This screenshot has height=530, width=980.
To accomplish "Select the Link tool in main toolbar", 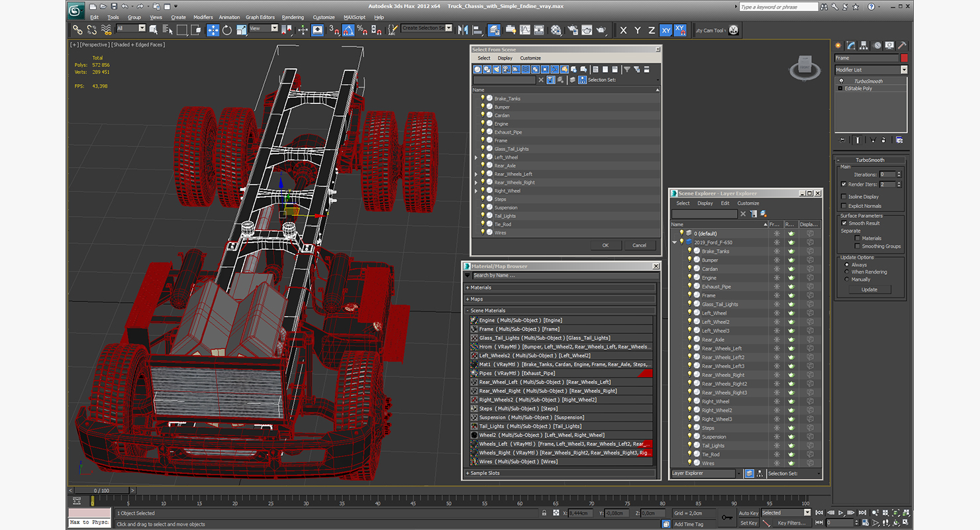I will click(x=77, y=30).
